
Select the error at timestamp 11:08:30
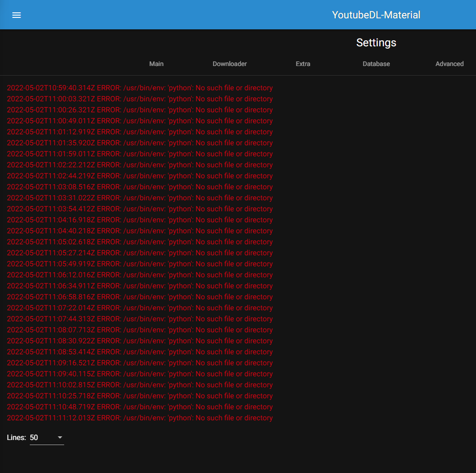coord(140,341)
